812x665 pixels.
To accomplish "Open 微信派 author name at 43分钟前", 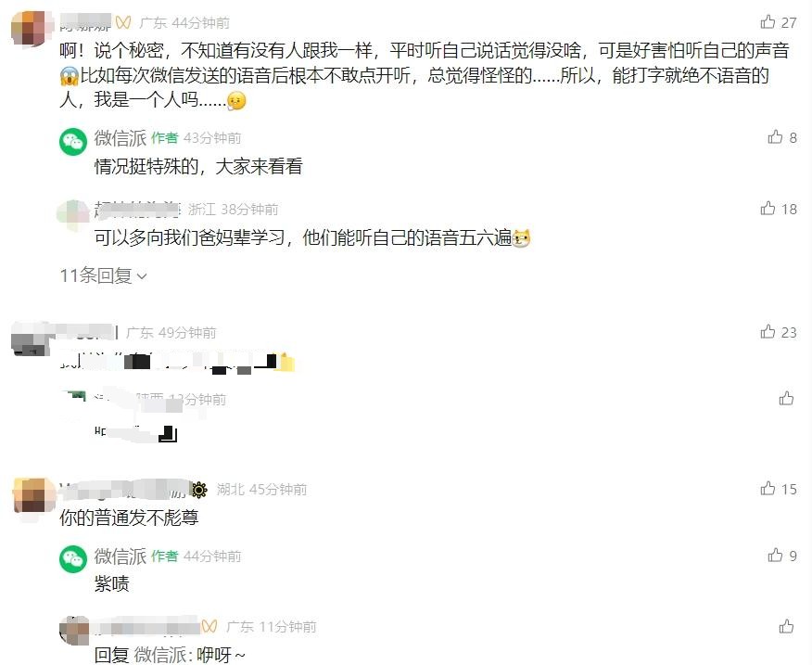I will coord(121,138).
